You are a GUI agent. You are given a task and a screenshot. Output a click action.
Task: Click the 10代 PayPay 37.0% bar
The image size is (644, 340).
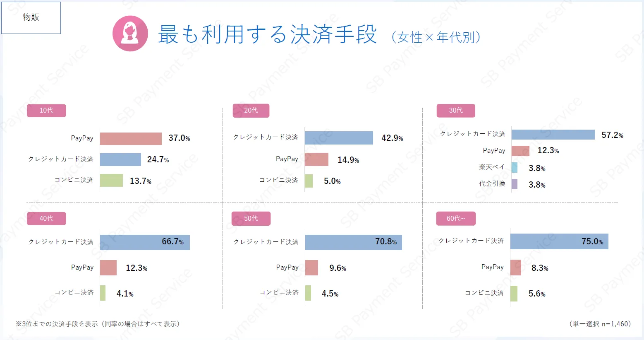[131, 139]
